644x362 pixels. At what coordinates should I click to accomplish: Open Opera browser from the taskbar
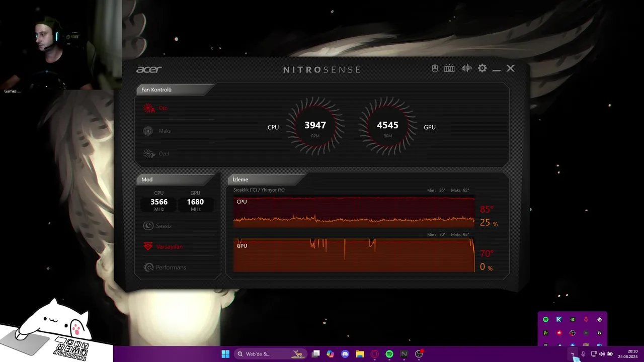point(374,354)
